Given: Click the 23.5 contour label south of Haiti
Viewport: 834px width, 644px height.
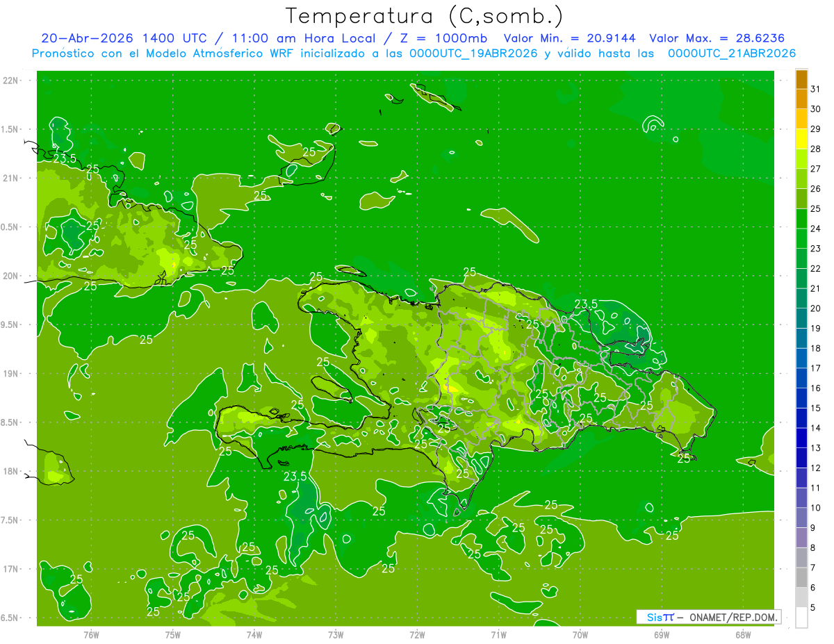Looking at the screenshot, I should (295, 476).
